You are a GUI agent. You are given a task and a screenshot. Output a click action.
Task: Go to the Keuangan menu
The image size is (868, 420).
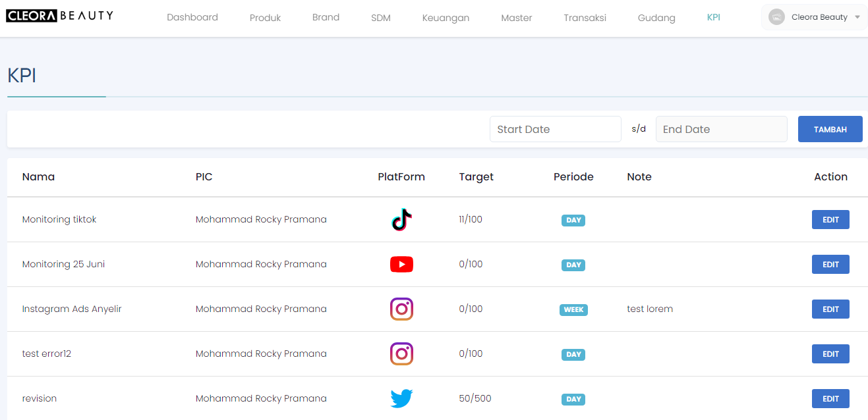(446, 18)
